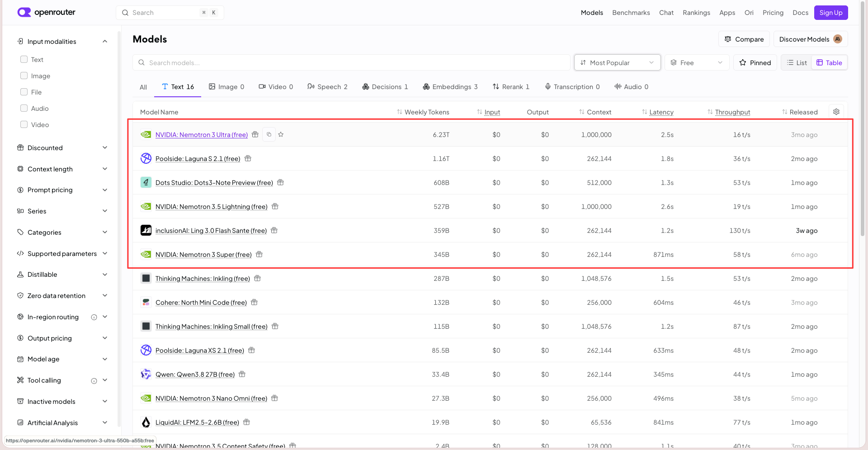Image resolution: width=868 pixels, height=450 pixels.
Task: Click gift icon beside Laguna XS 2.1
Action: (251, 350)
